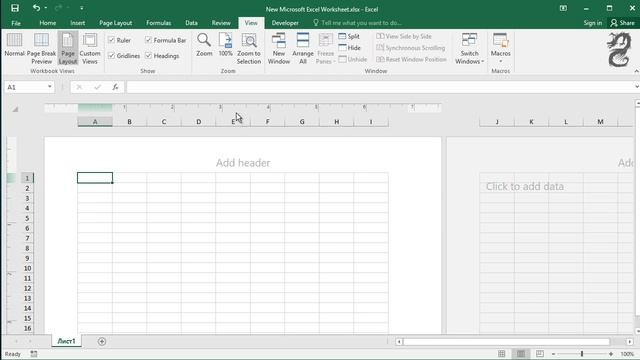Open the Switch Windows dropdown
640x360 pixels.
pos(469,49)
